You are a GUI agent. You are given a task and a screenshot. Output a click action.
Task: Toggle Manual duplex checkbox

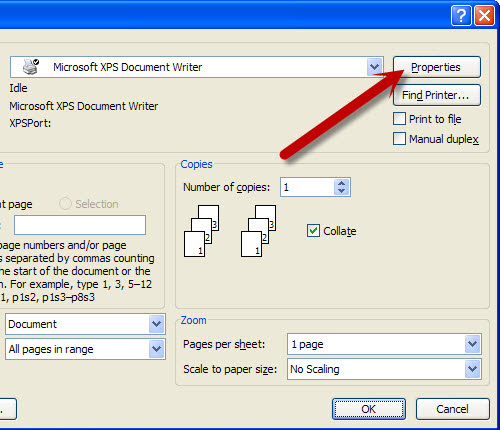(399, 139)
